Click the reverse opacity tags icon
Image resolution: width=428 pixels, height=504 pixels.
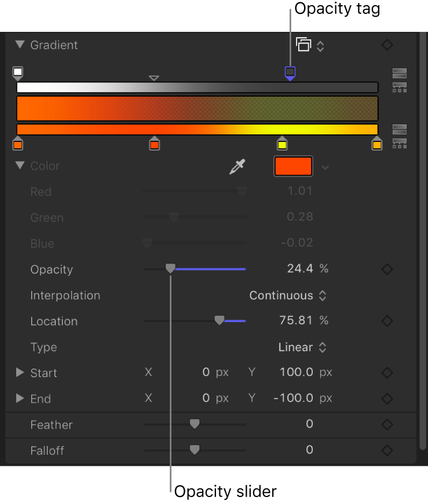pos(399,73)
